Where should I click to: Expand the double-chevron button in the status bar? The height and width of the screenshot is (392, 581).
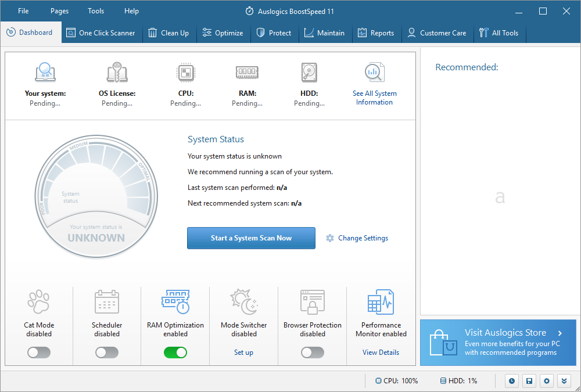tap(564, 381)
